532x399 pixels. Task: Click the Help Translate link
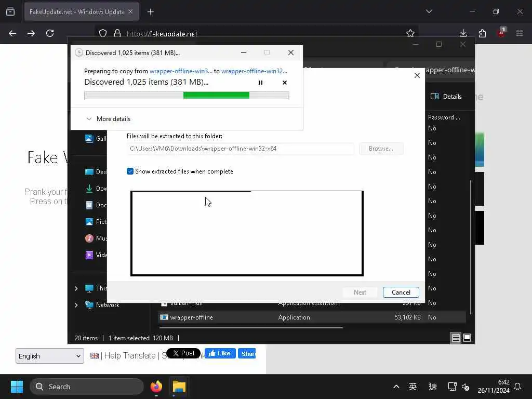tap(129, 355)
